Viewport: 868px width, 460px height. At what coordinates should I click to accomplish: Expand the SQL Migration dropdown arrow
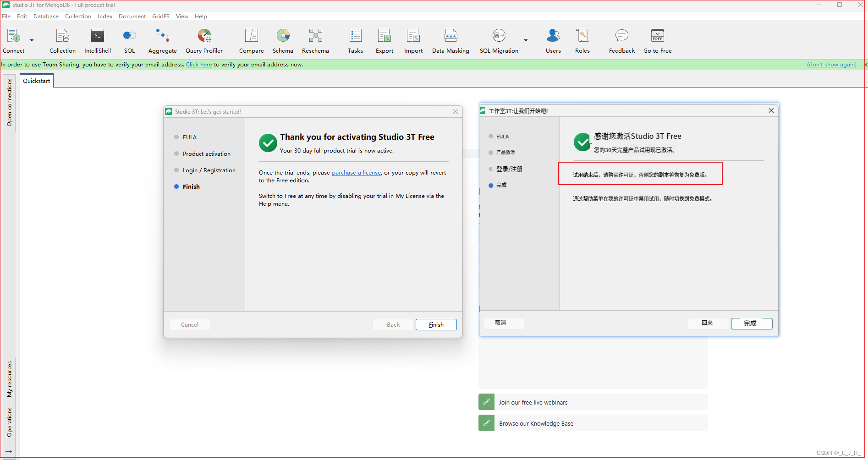pyautogui.click(x=526, y=40)
